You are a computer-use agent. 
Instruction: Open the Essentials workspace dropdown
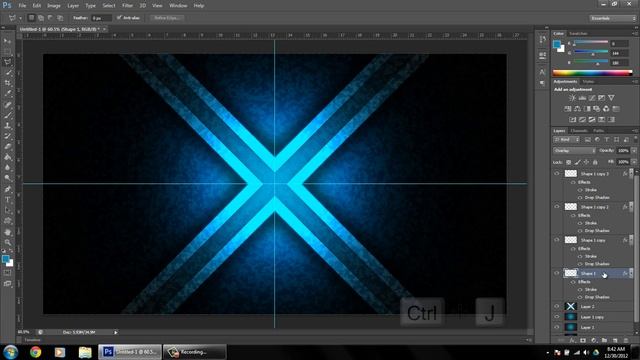[613, 18]
